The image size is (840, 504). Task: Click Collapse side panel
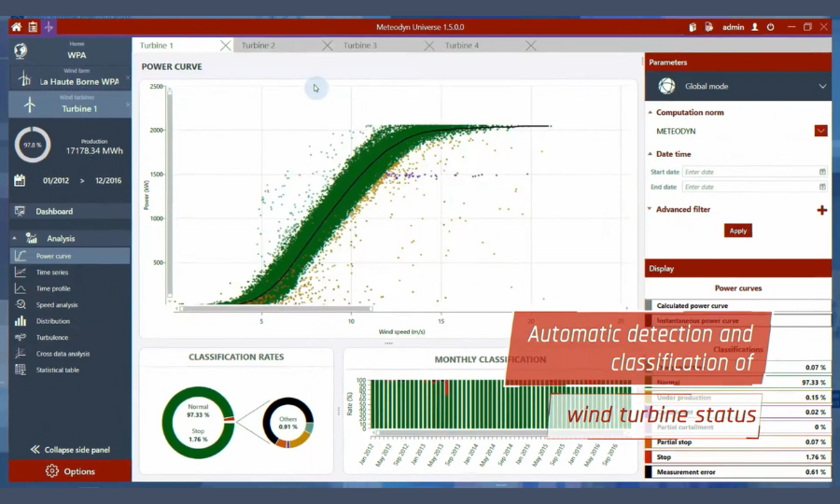70,450
